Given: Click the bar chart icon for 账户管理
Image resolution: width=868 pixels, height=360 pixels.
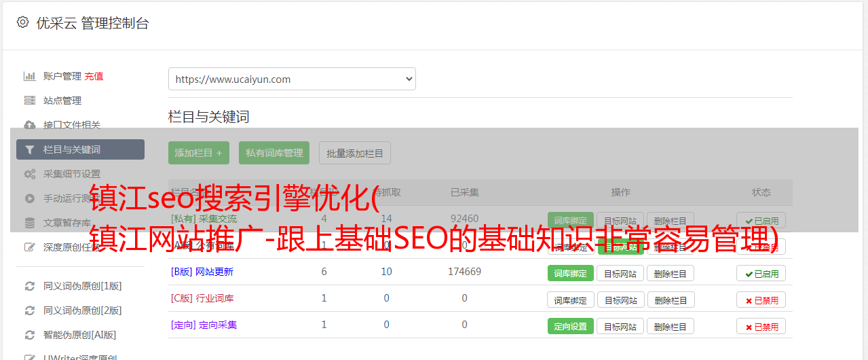Looking at the screenshot, I should (x=30, y=76).
